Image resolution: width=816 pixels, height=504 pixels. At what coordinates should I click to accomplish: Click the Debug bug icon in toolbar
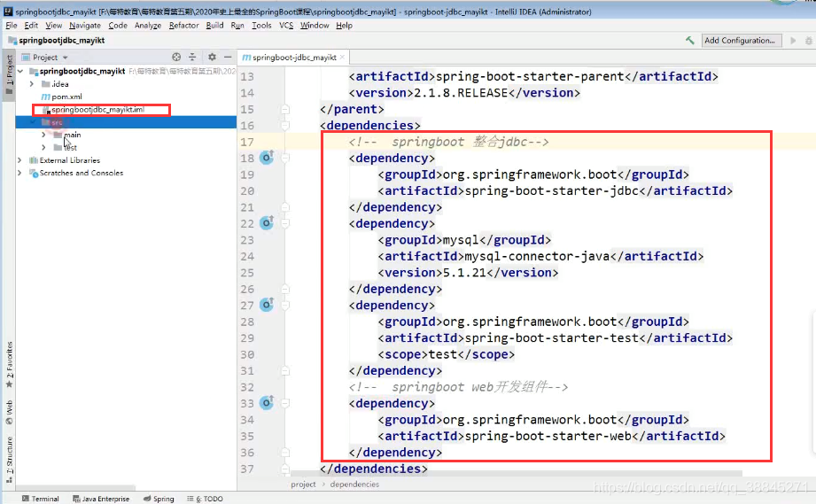point(809,41)
